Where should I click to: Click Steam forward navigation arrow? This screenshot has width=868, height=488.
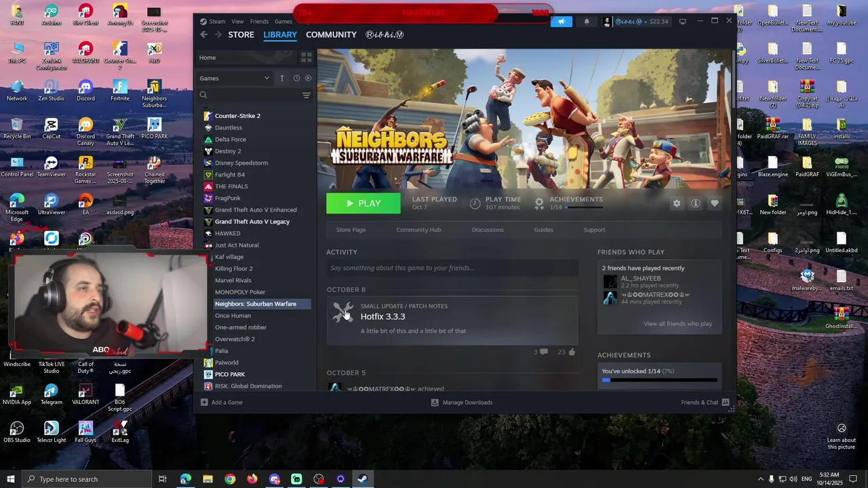(x=218, y=35)
